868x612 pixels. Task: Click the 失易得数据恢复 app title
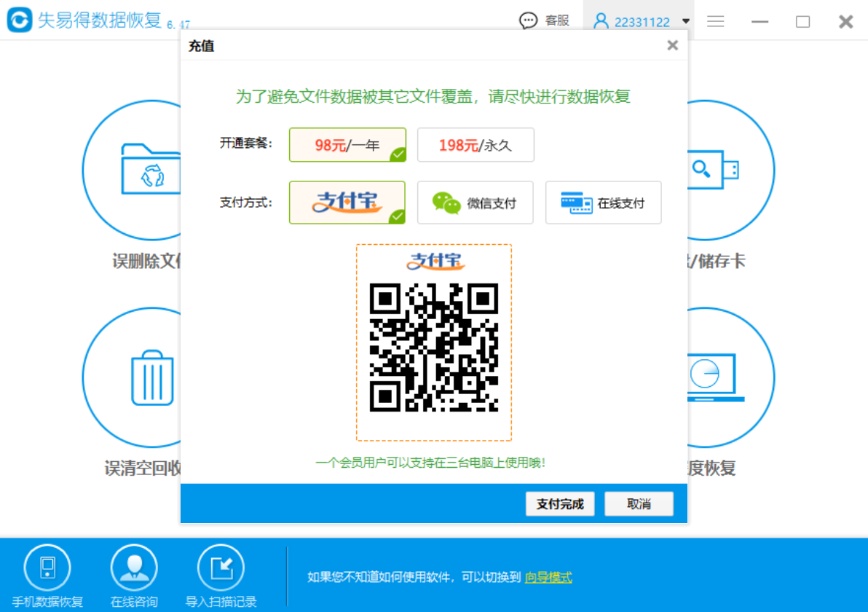[x=100, y=20]
